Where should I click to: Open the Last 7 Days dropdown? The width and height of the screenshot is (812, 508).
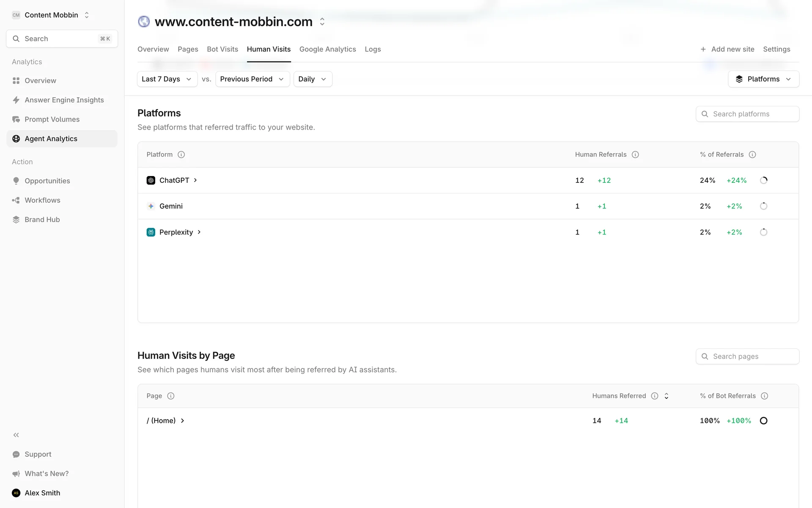167,79
